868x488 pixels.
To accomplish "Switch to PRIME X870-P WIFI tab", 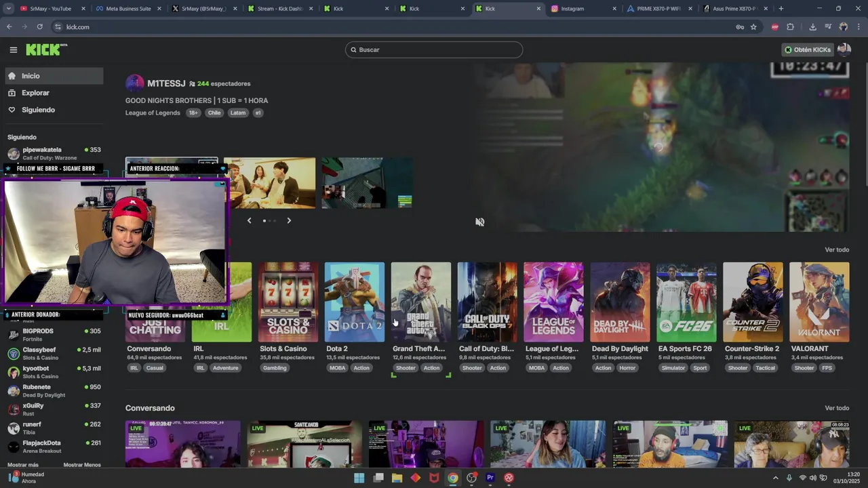I will (659, 9).
